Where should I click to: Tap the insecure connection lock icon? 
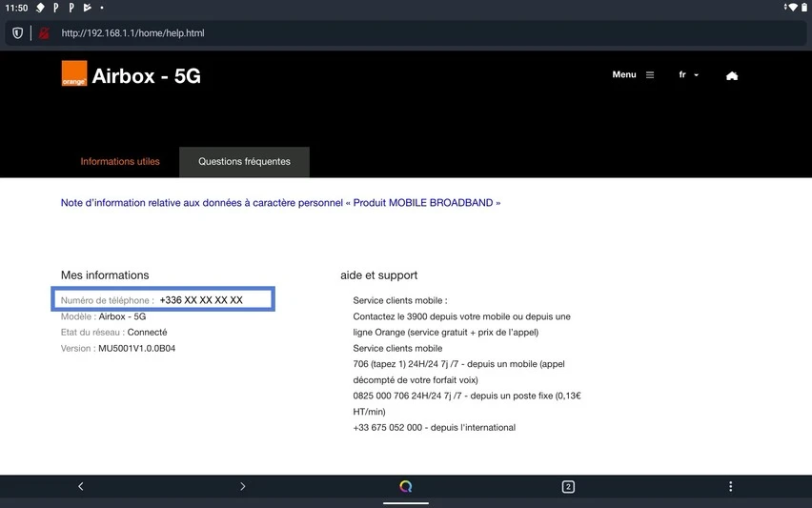coord(44,33)
